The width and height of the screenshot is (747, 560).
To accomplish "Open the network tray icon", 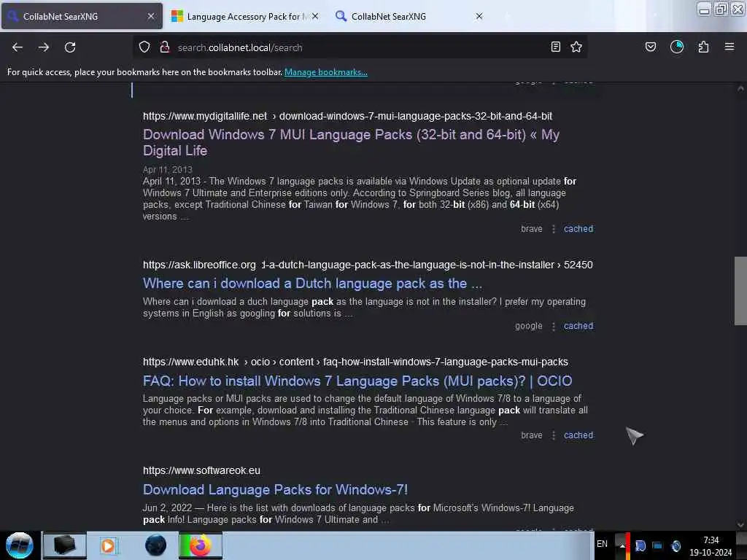I will 657,545.
